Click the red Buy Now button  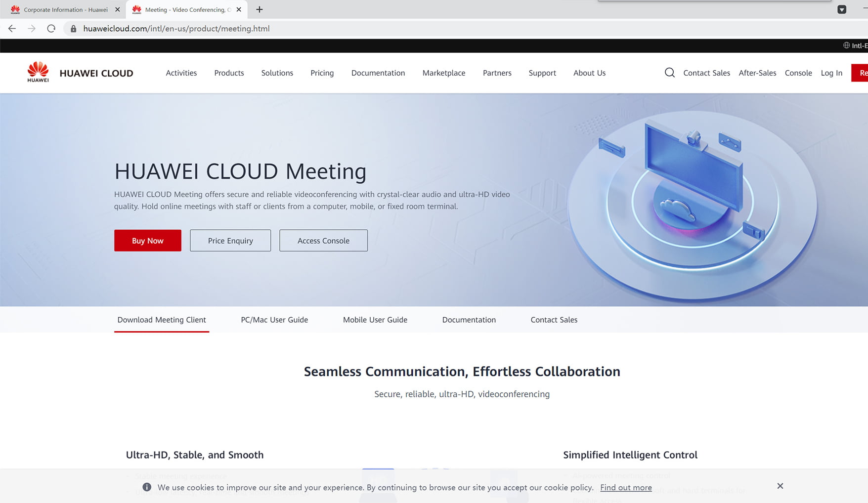148,241
